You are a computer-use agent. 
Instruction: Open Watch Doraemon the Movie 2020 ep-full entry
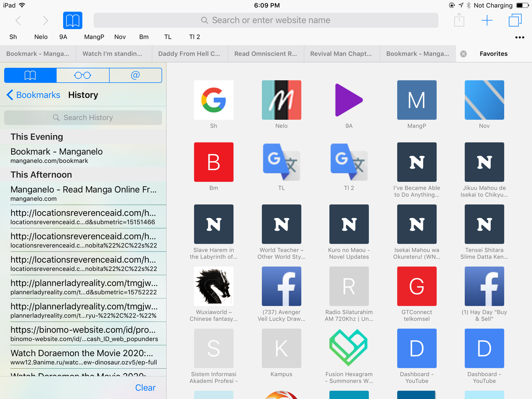point(83,357)
